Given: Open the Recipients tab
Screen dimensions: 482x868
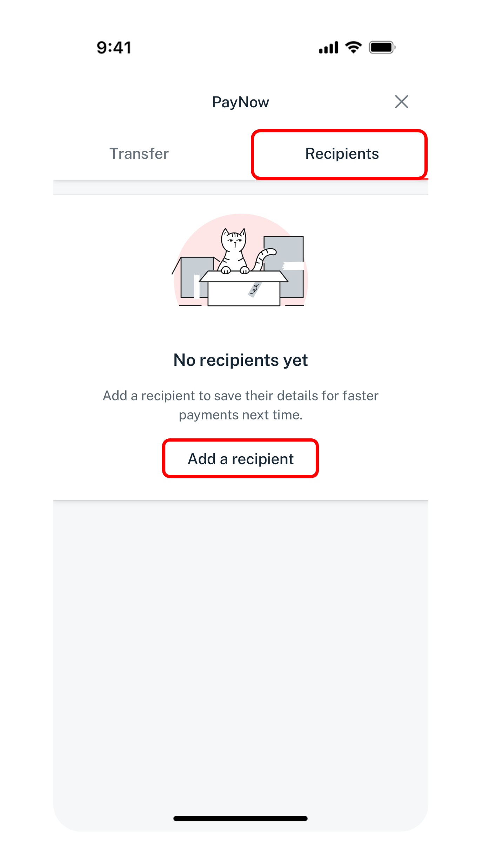Looking at the screenshot, I should [x=342, y=154].
